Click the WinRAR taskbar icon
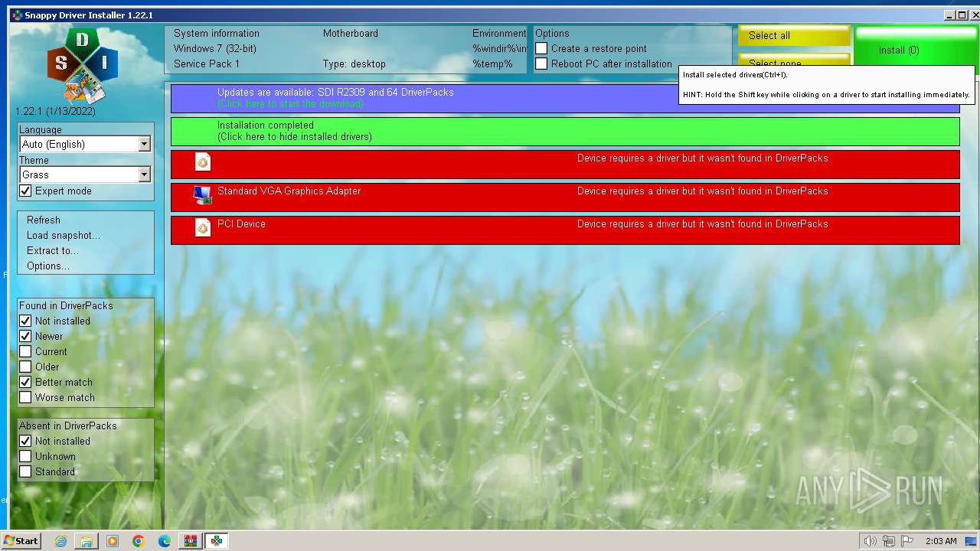The height and width of the screenshot is (551, 980). (x=191, y=541)
